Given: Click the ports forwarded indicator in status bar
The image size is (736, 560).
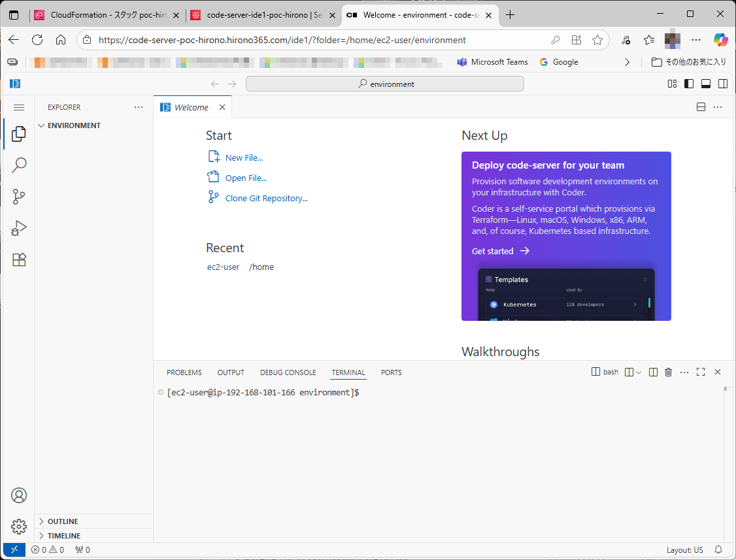Looking at the screenshot, I should tap(82, 550).
